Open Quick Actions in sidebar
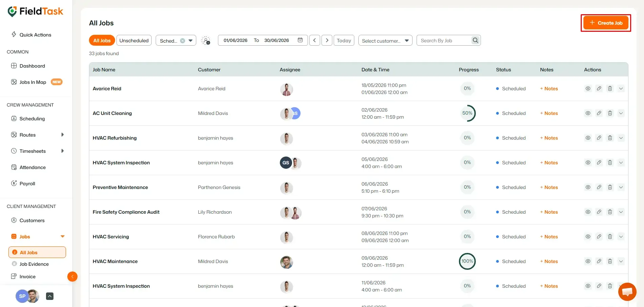The width and height of the screenshot is (644, 307). (x=31, y=34)
